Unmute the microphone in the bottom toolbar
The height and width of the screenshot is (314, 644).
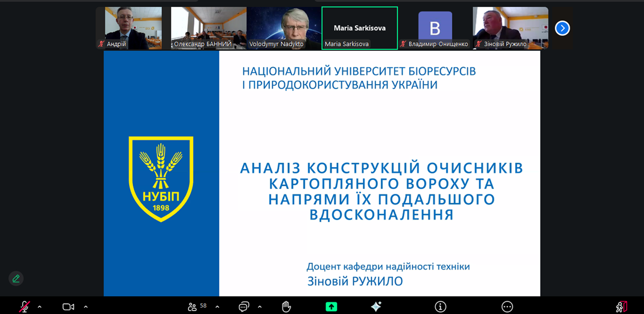click(25, 307)
